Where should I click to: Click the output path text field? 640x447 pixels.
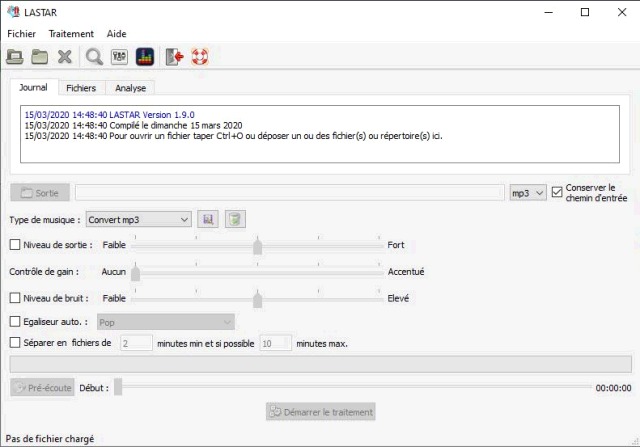(x=290, y=193)
